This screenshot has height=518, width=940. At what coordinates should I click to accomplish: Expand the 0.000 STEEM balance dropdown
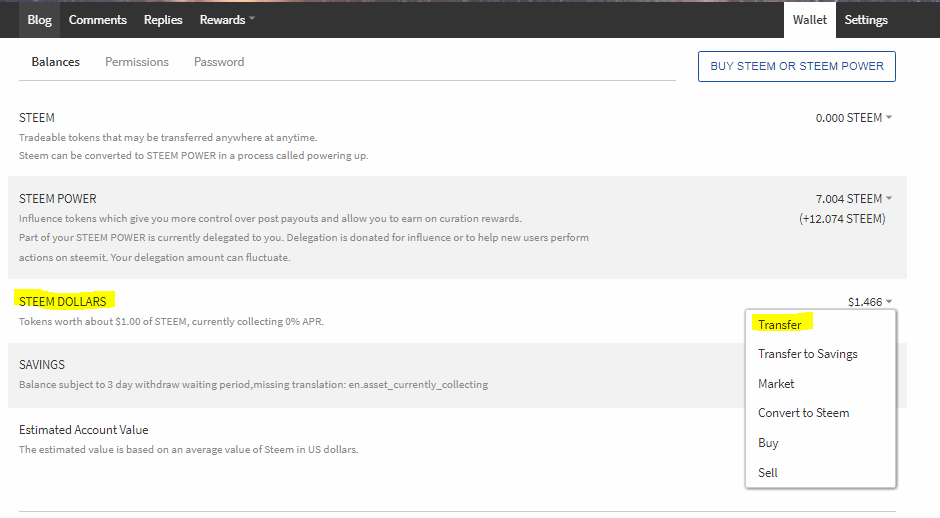click(x=854, y=118)
